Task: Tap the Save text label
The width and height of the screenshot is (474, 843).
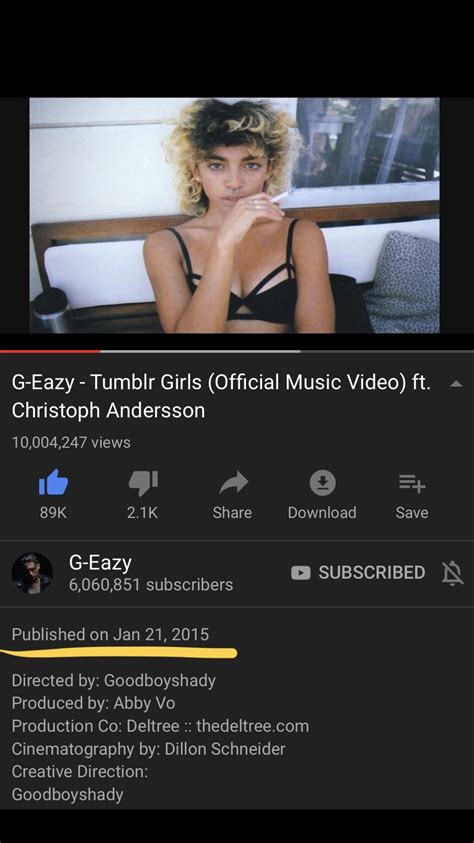Action: [412, 513]
